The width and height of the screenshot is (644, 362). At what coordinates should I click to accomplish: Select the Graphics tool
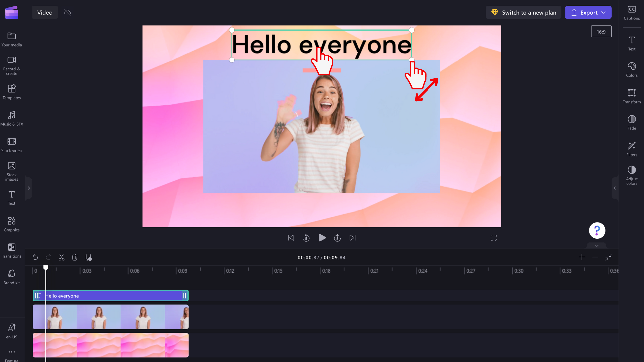[x=11, y=224]
